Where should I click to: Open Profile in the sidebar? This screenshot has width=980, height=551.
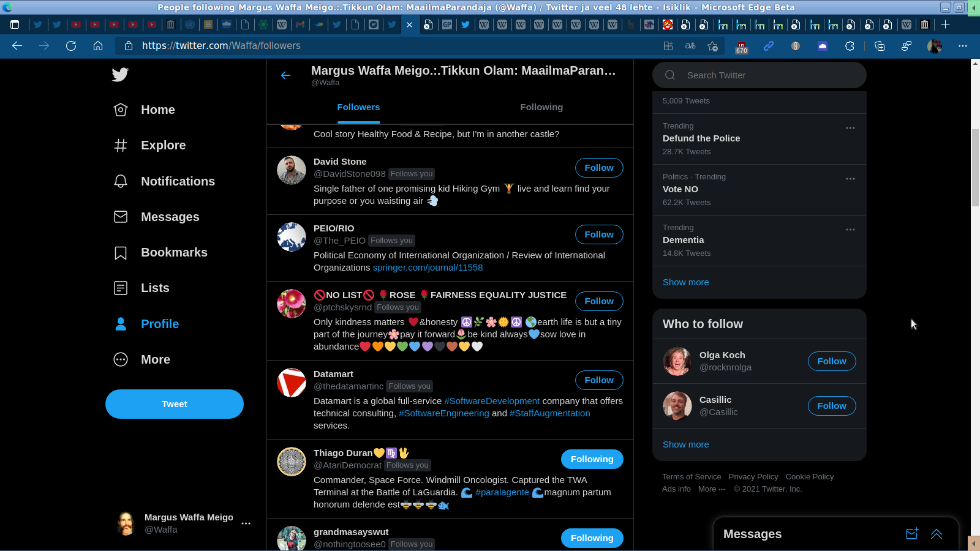(x=146, y=324)
